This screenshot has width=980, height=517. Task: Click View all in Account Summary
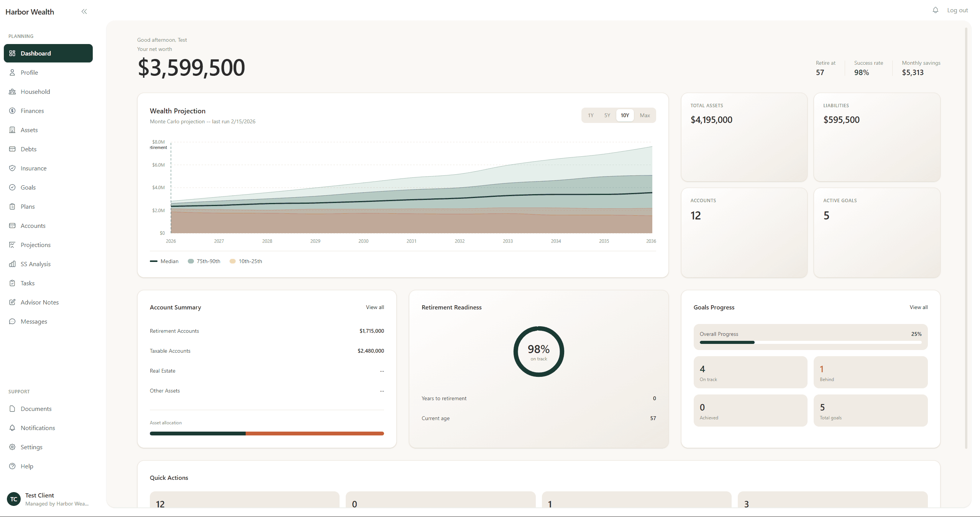point(374,307)
